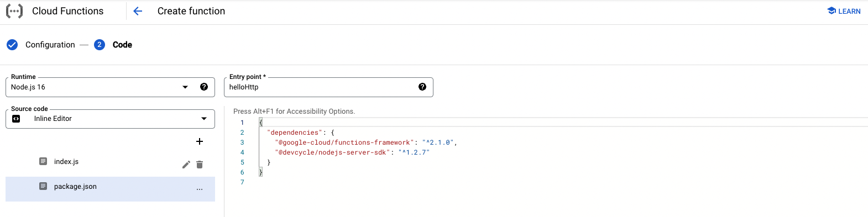The width and height of the screenshot is (868, 217).
Task: Click the Configuration step checkmark icon
Action: click(12, 45)
